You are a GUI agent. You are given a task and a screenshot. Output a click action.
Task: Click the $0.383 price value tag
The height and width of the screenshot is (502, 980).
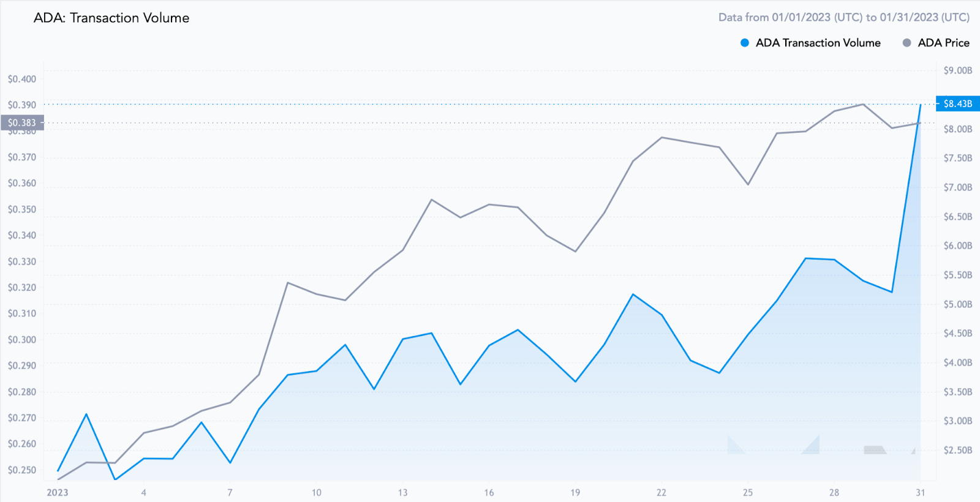pyautogui.click(x=22, y=123)
